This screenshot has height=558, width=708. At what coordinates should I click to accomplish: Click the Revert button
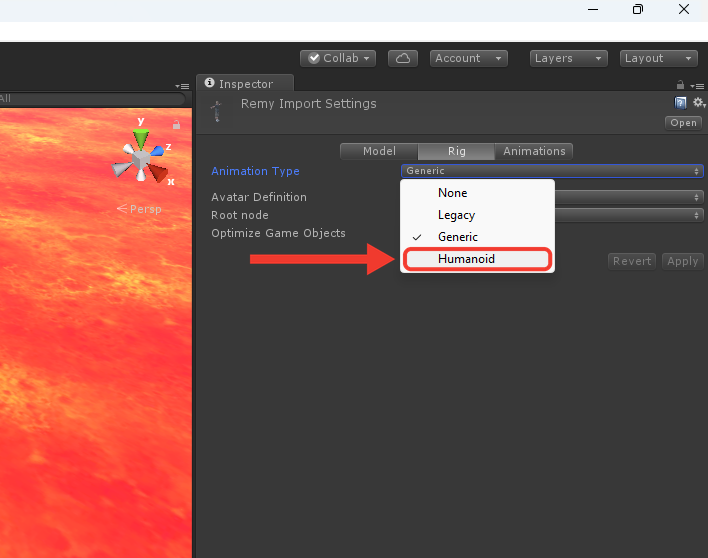632,261
